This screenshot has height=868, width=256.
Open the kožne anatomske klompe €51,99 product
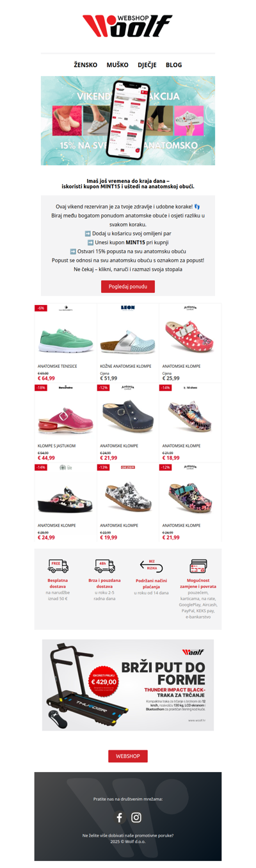tap(128, 343)
